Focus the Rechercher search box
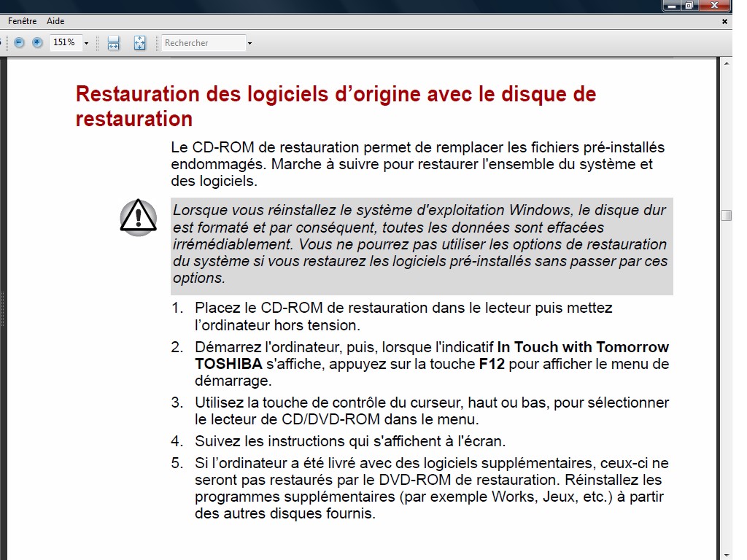Image resolution: width=747 pixels, height=560 pixels. pos(203,43)
